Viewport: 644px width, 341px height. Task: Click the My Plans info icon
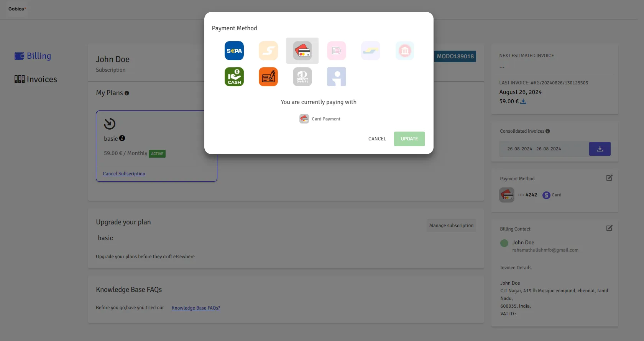click(x=127, y=93)
